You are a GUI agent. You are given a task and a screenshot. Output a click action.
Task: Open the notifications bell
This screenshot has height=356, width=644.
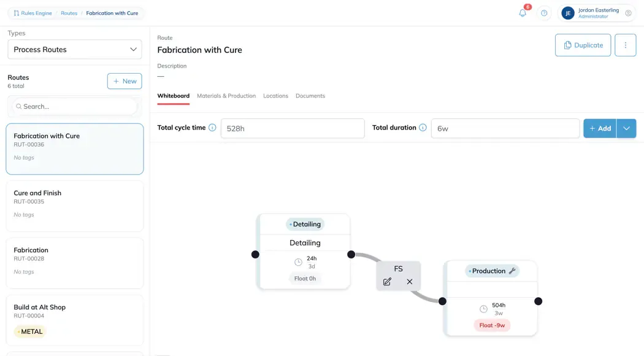pyautogui.click(x=523, y=13)
